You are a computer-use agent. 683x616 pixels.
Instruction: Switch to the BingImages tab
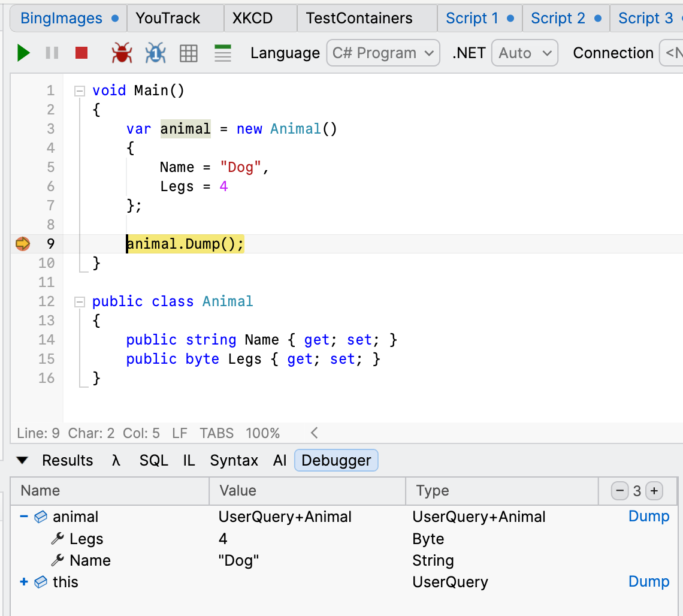pyautogui.click(x=69, y=19)
